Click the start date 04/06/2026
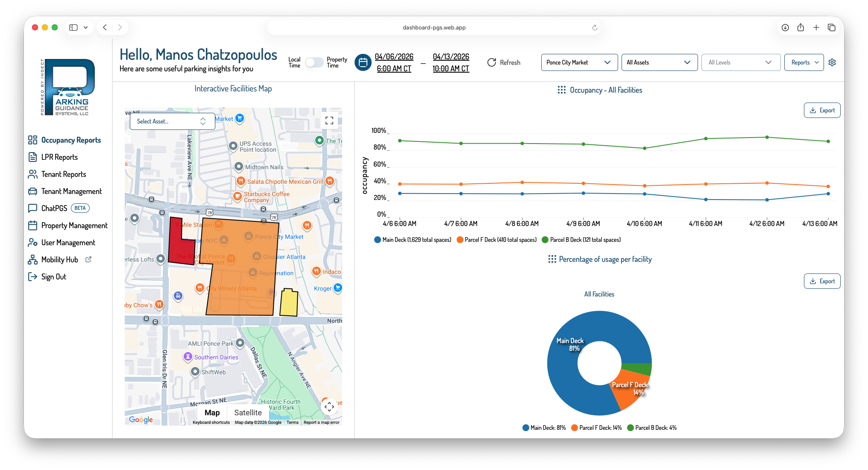 click(x=394, y=57)
